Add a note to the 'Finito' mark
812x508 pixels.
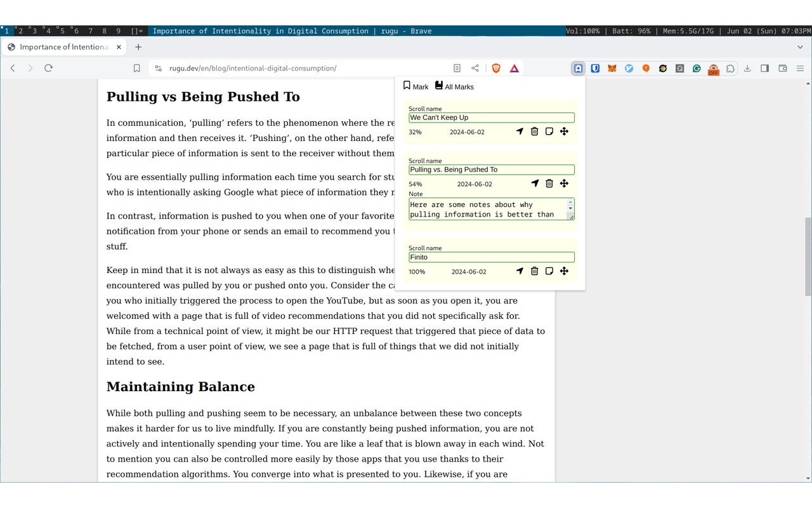(x=549, y=271)
